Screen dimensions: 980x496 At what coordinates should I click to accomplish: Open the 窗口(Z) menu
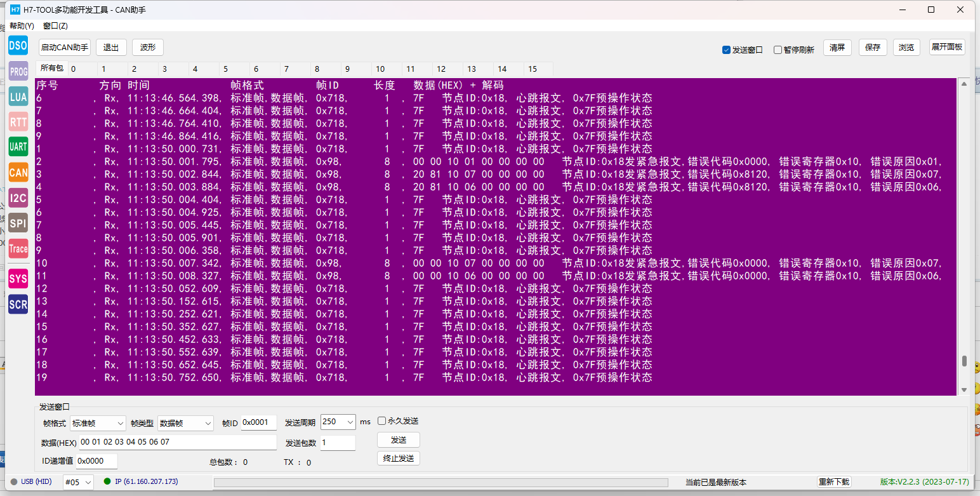55,26
